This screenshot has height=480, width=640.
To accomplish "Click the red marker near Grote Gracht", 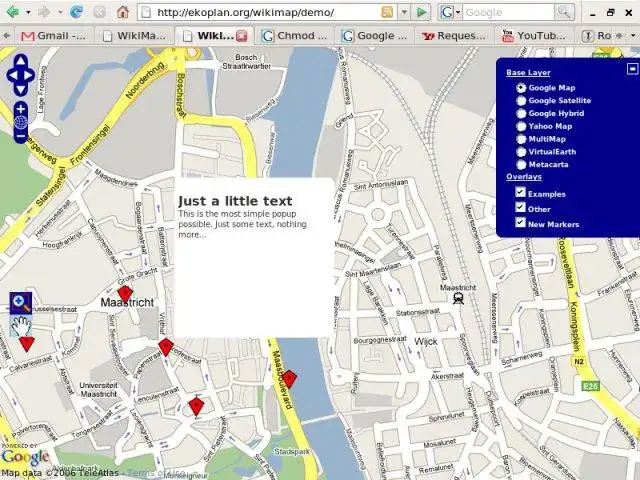I will [x=125, y=294].
